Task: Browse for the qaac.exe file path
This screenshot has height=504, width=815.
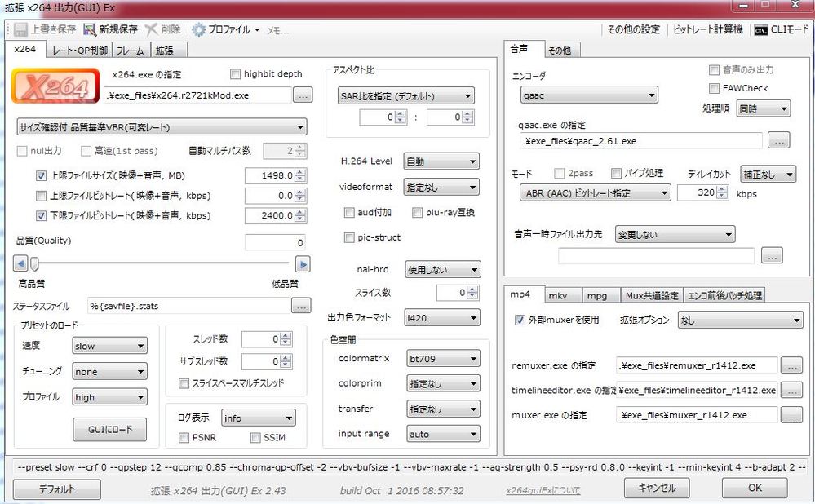Action: [x=778, y=140]
